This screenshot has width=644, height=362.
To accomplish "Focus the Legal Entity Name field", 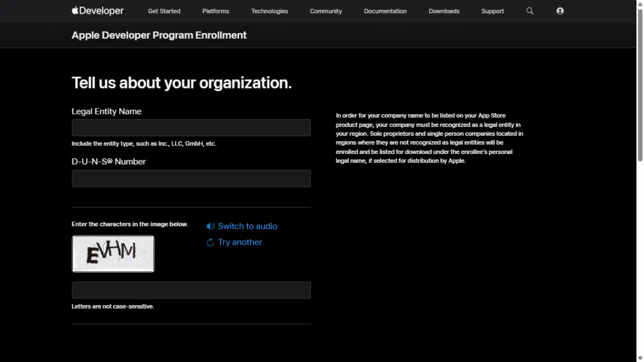I will coord(191,128).
